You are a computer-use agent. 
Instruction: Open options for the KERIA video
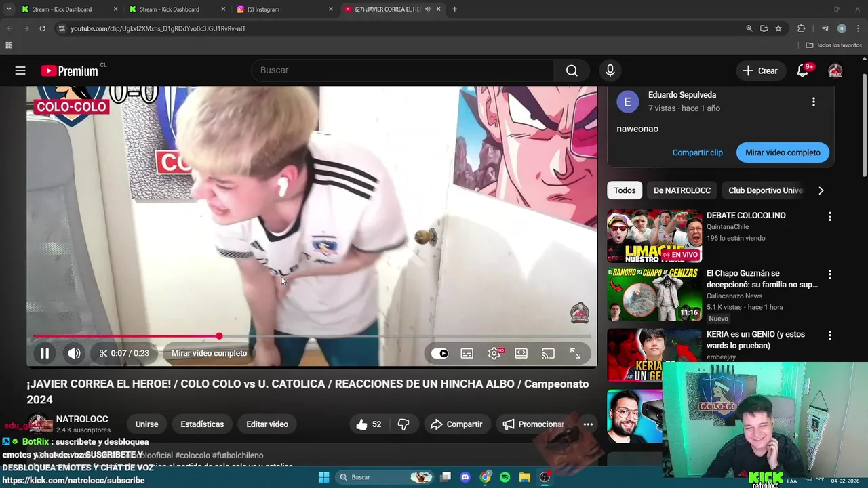point(829,335)
